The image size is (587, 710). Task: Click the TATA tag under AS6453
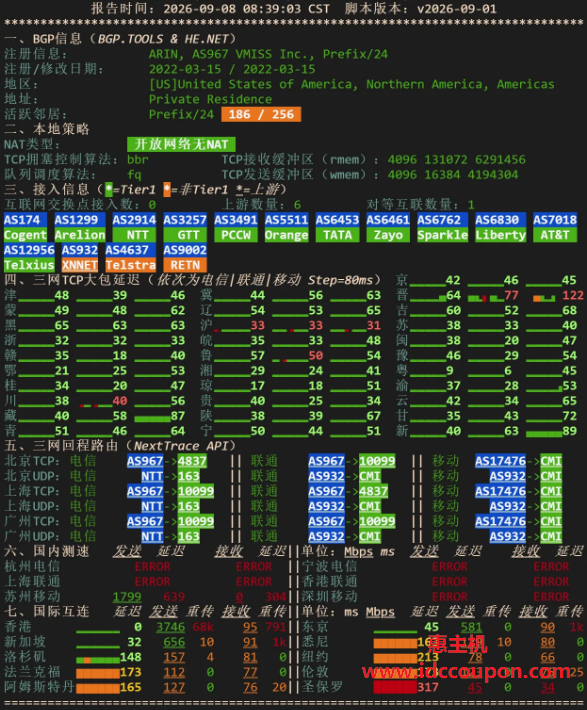tap(337, 235)
